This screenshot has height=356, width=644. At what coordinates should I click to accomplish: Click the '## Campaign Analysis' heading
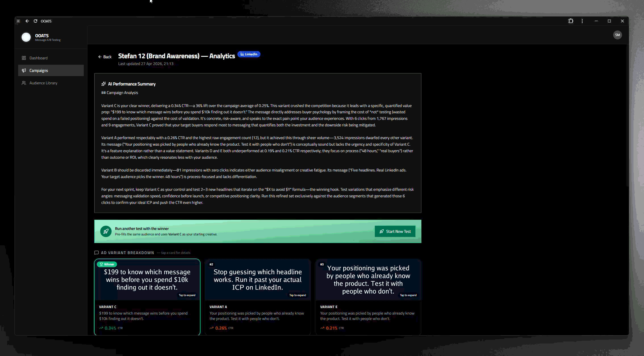(x=120, y=93)
